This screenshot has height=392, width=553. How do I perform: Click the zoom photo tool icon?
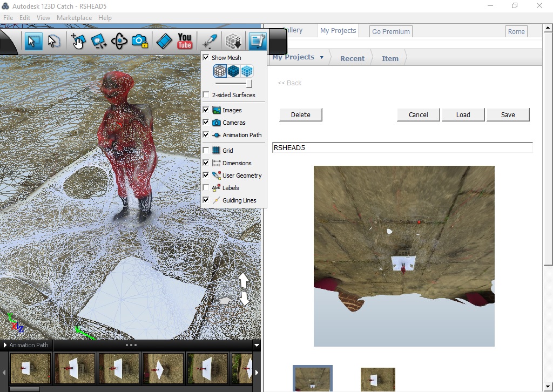(99, 41)
